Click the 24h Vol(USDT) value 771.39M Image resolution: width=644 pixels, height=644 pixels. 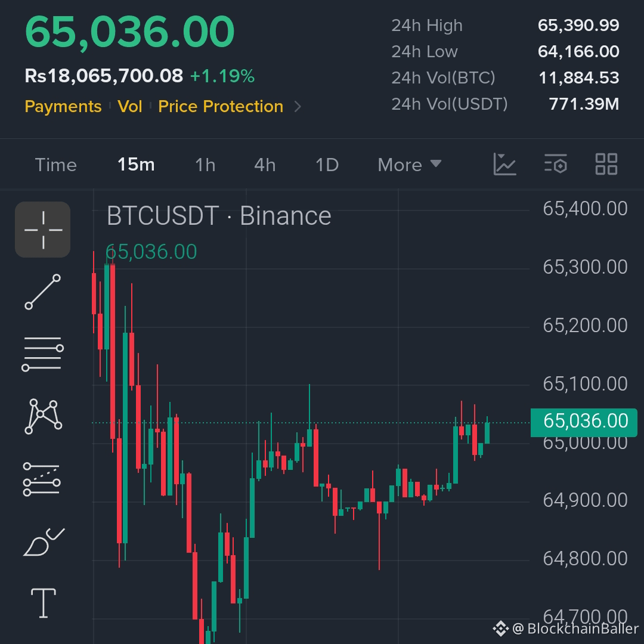point(584,104)
